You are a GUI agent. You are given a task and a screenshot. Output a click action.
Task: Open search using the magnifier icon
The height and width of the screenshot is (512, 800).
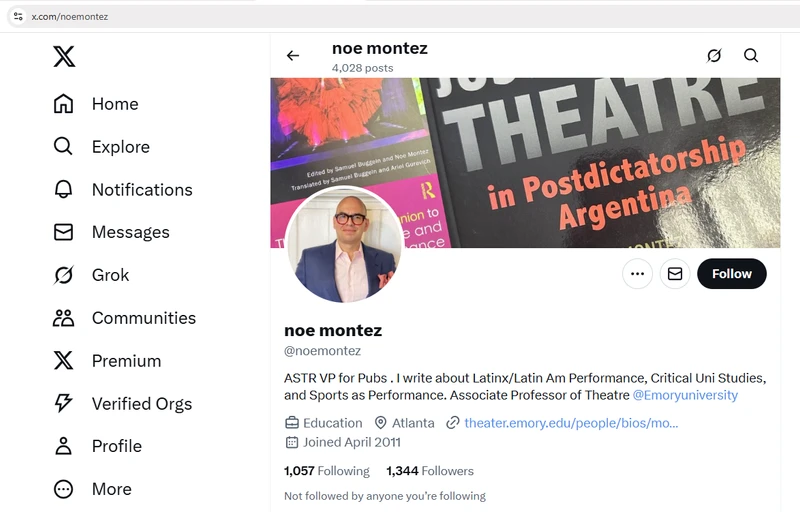point(751,56)
